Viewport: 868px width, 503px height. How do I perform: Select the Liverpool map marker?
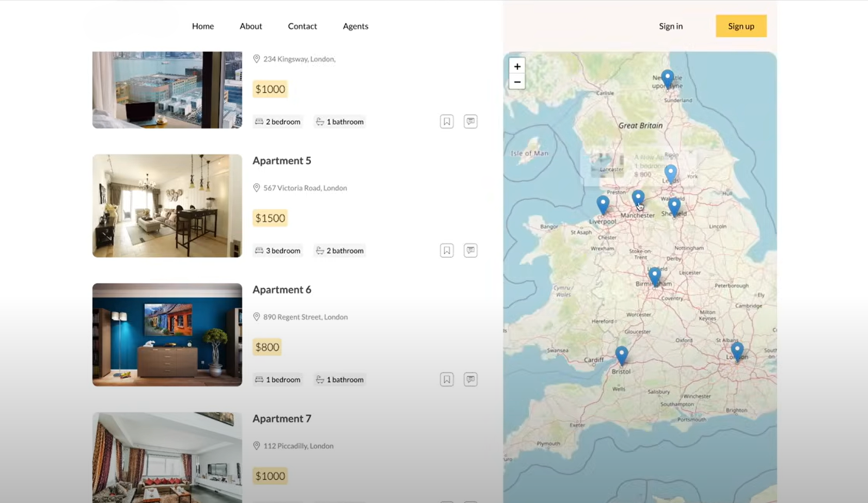603,204
